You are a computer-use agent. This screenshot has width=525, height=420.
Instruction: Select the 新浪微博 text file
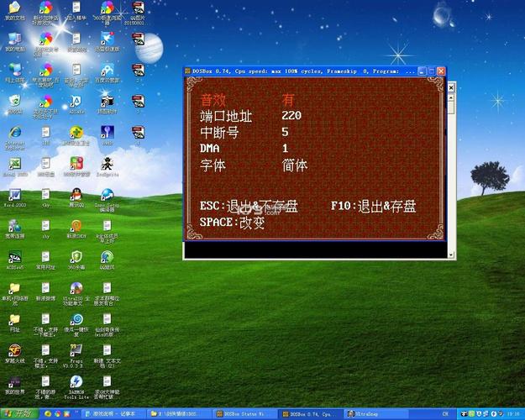45,291
